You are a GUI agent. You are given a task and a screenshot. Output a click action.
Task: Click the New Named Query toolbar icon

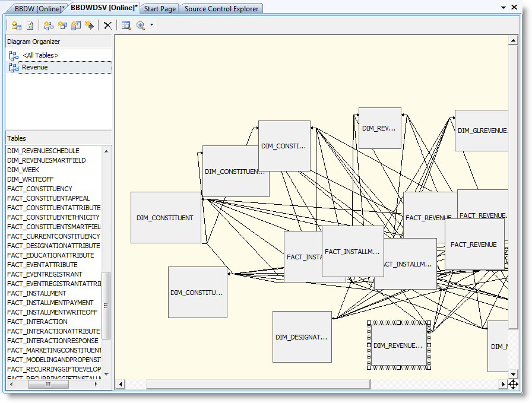(76, 26)
